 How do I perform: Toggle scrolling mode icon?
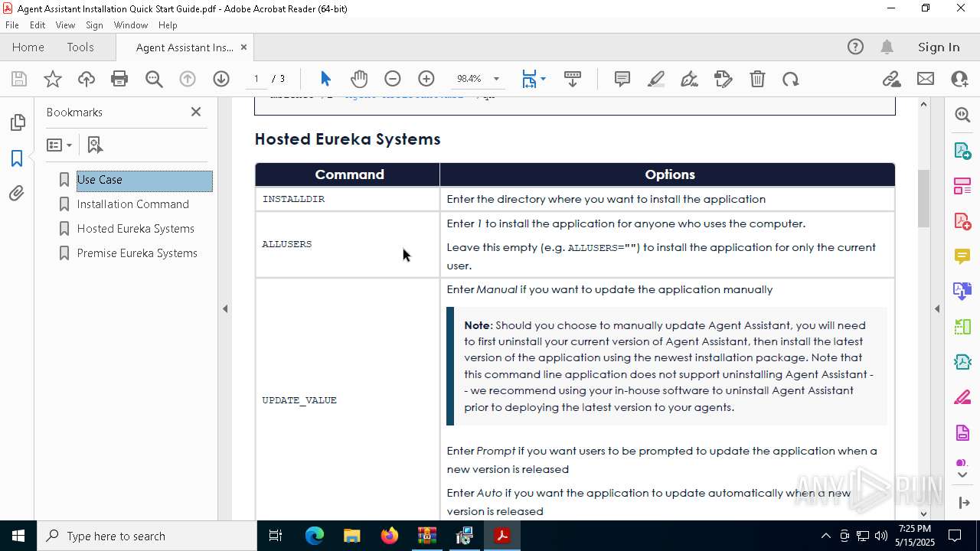573,79
